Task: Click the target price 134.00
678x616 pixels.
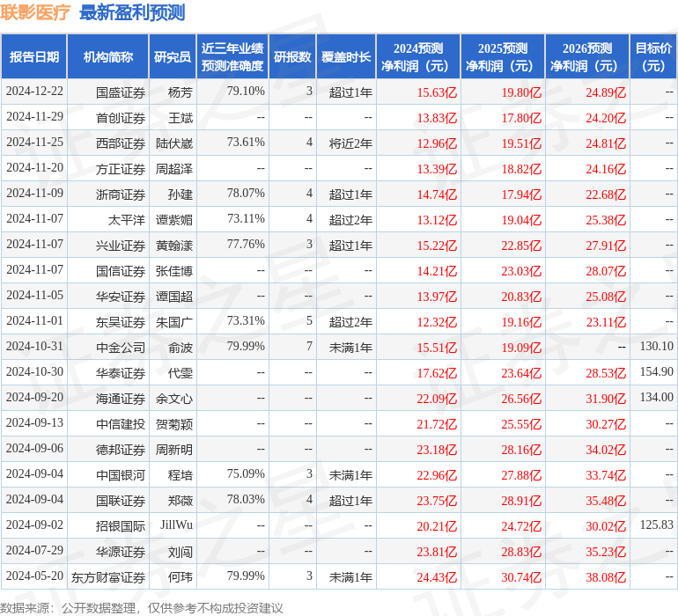Action: (x=656, y=397)
